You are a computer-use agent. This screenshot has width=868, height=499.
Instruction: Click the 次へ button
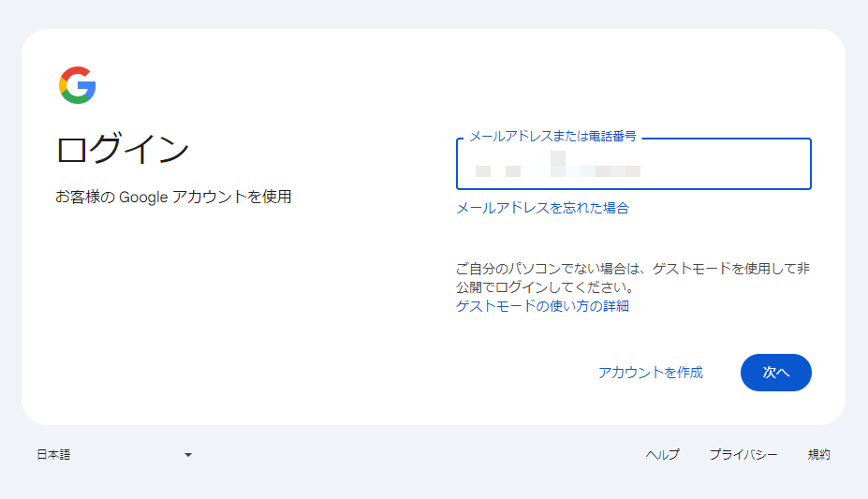tap(776, 373)
